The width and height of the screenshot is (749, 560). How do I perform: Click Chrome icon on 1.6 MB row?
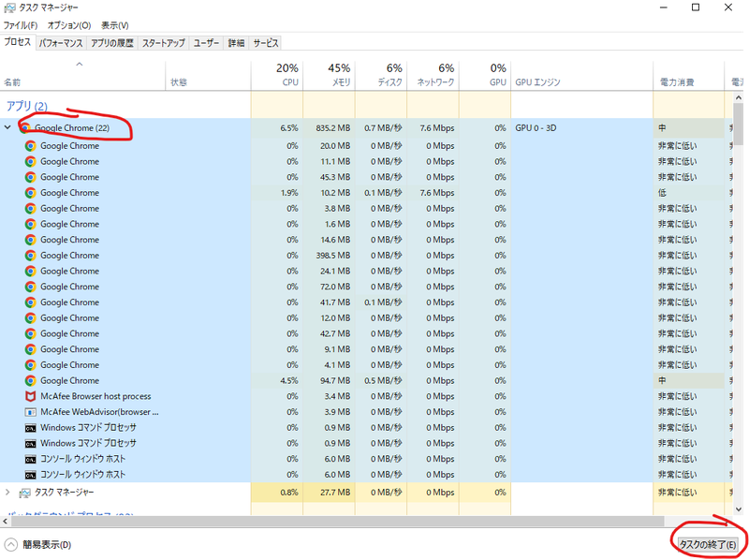point(31,224)
